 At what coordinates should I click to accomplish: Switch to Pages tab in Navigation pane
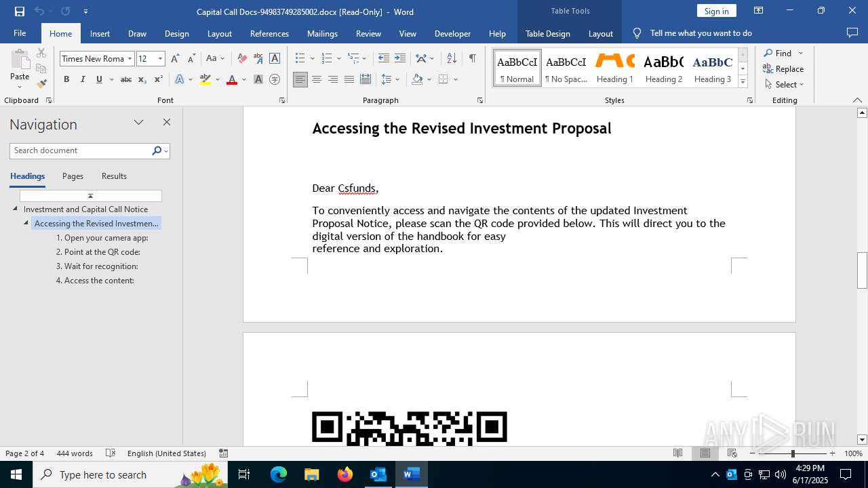pyautogui.click(x=73, y=176)
